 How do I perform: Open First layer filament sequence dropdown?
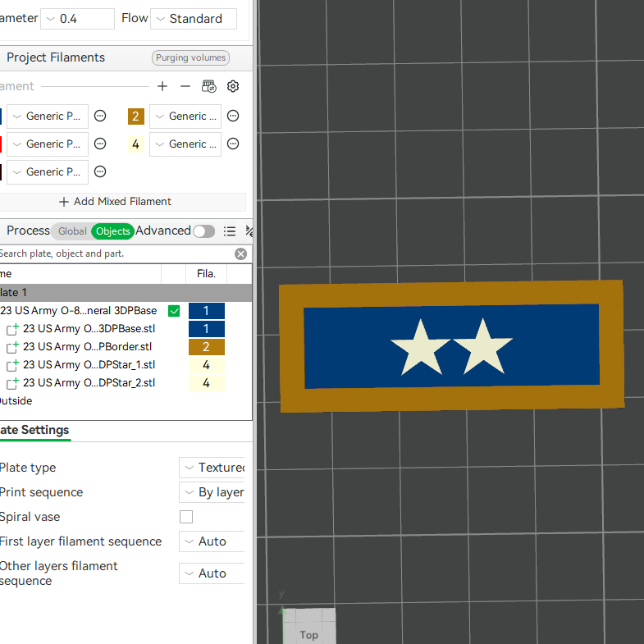[x=212, y=541]
